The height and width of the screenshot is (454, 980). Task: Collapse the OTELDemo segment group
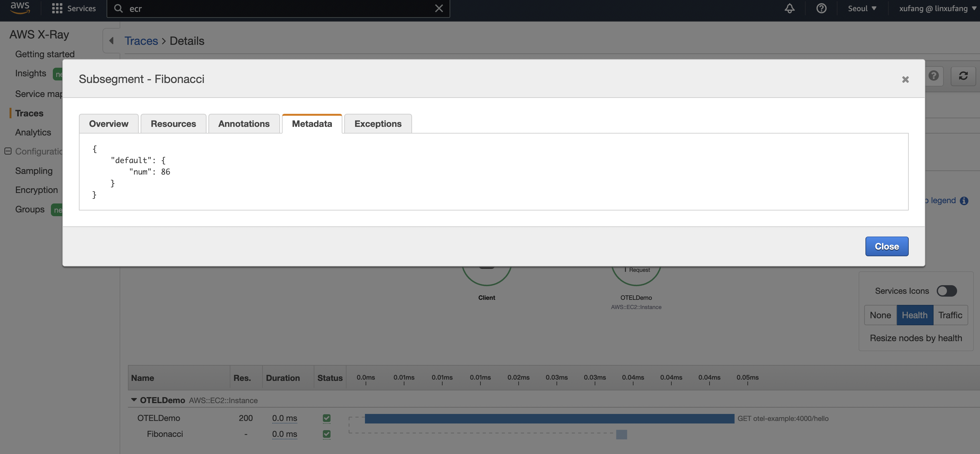(134, 400)
